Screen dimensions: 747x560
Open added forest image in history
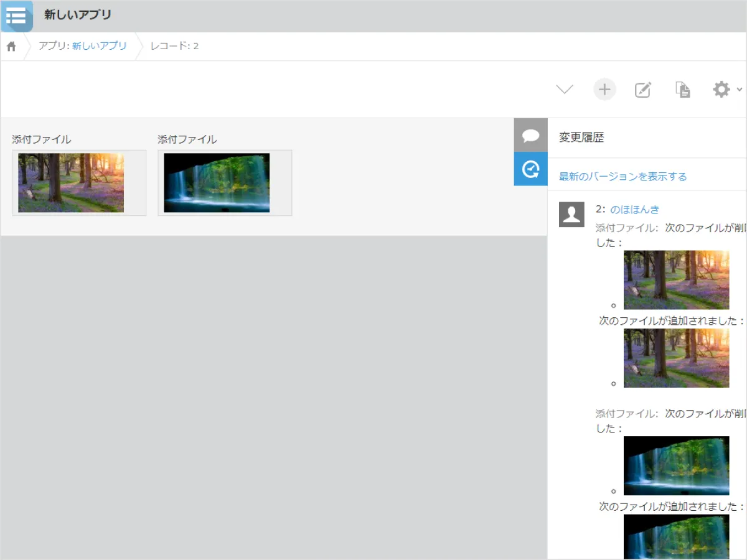[676, 358]
